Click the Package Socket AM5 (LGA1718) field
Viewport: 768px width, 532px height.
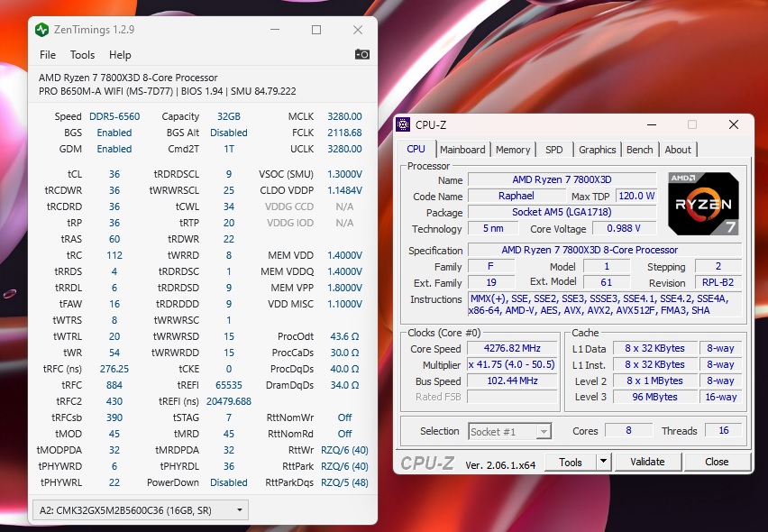point(562,212)
